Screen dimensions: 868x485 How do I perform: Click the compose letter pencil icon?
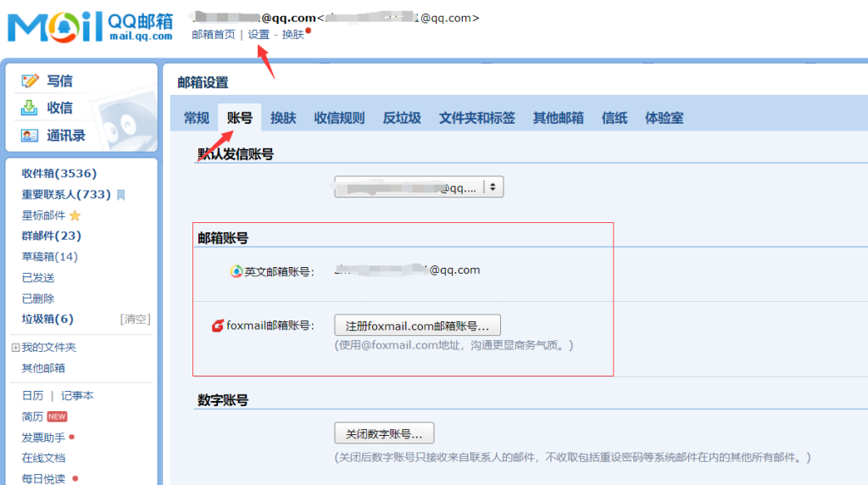click(x=30, y=81)
